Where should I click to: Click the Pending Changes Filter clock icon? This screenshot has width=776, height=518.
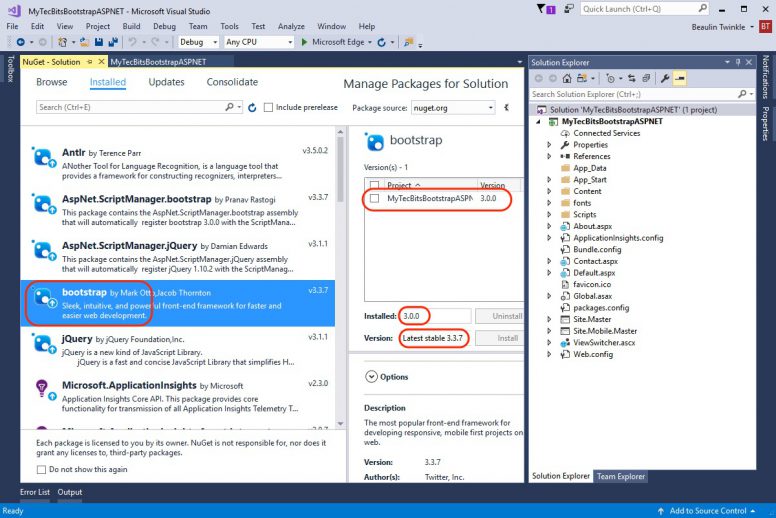click(610, 78)
